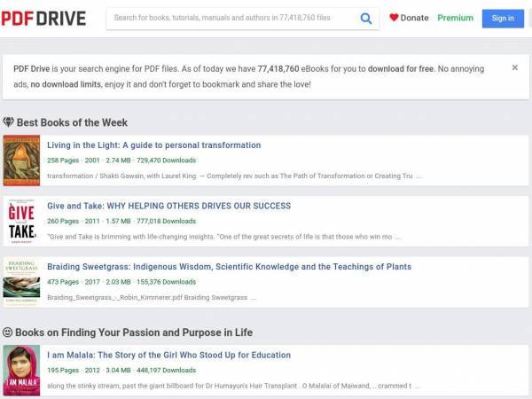Click the '729,470 Downloads' text
Viewport: 532px width, 399px height.
tap(167, 160)
